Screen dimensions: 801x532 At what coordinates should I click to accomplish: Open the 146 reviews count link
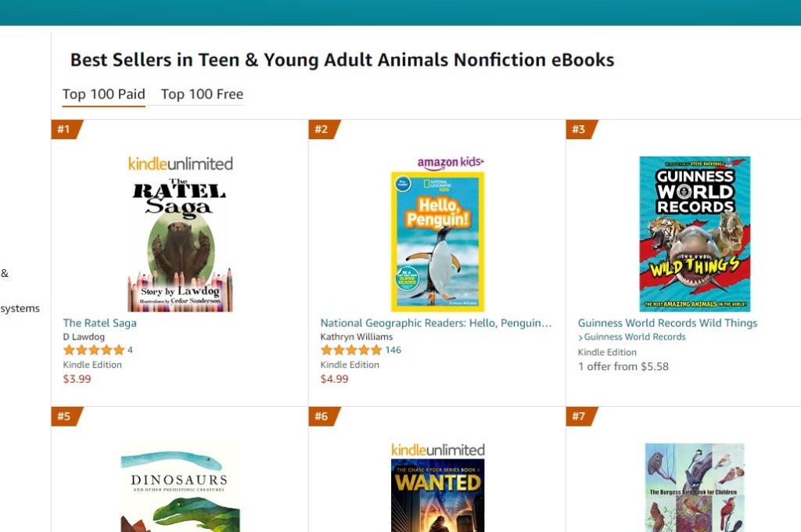coord(393,350)
